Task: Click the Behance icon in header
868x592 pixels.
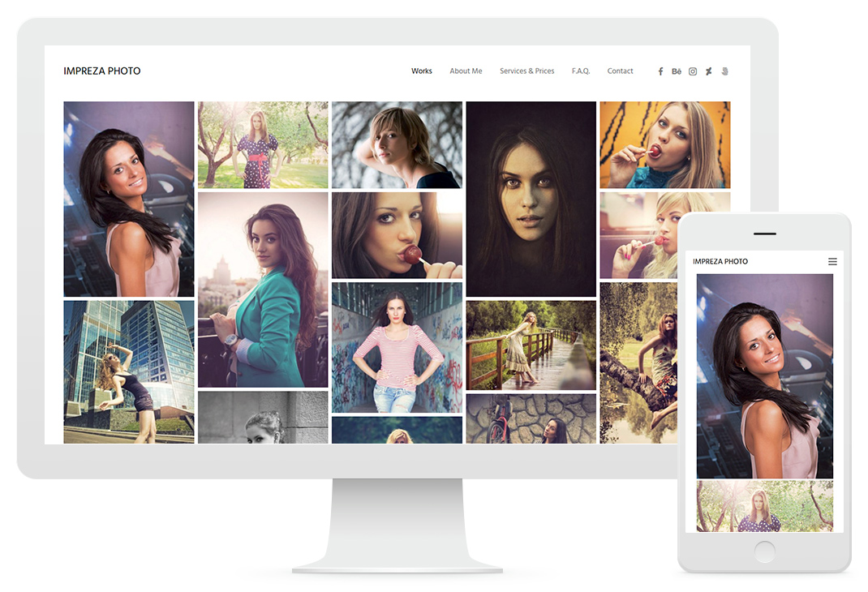Action: (677, 71)
